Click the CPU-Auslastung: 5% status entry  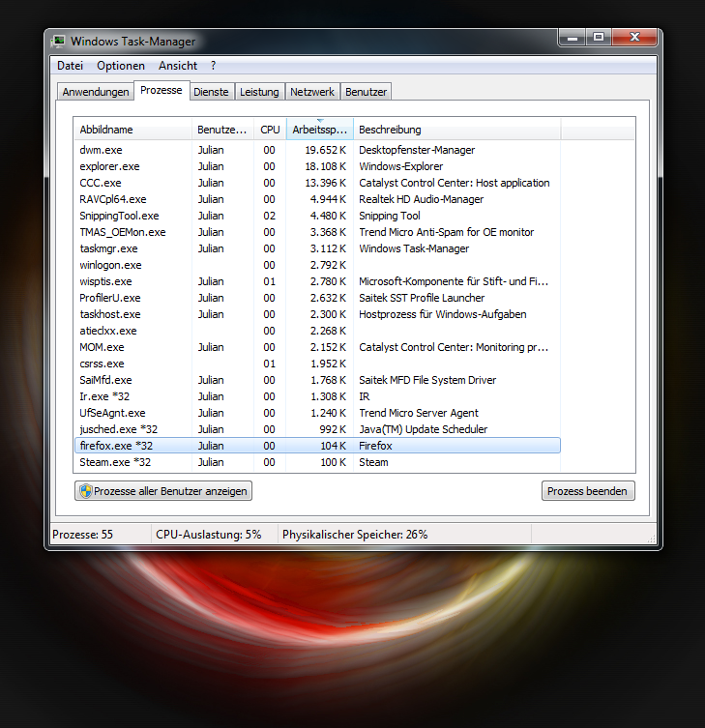tap(209, 535)
